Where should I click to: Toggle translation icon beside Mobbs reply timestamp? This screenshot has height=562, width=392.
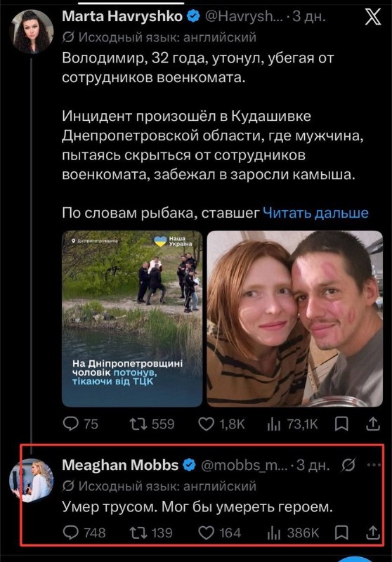(x=348, y=465)
